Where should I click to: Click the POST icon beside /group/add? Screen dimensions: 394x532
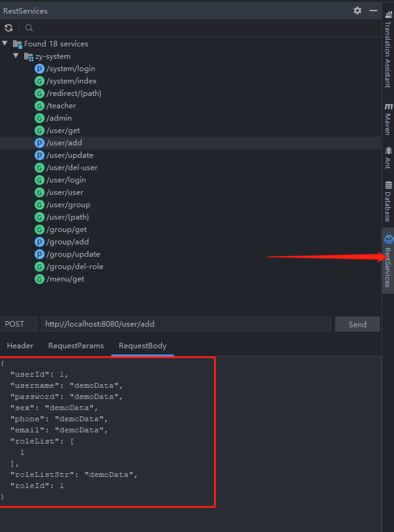[40, 242]
